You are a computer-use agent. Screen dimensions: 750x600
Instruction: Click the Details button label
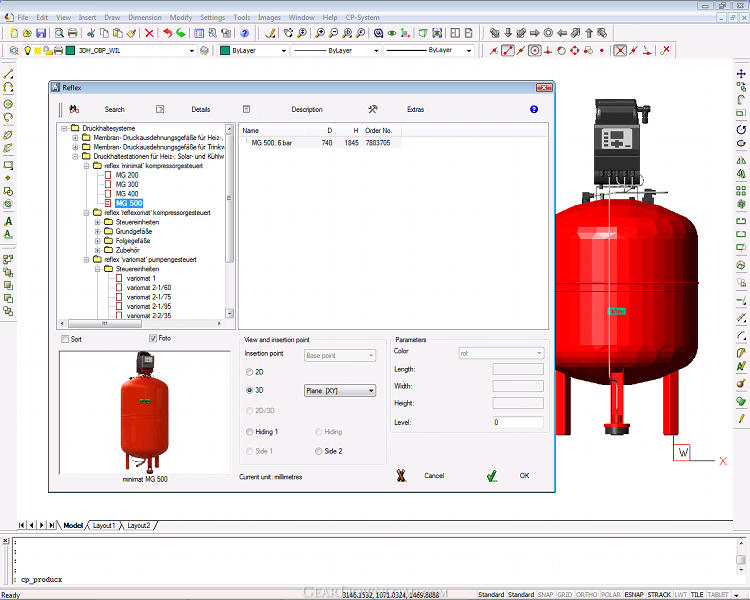[200, 109]
